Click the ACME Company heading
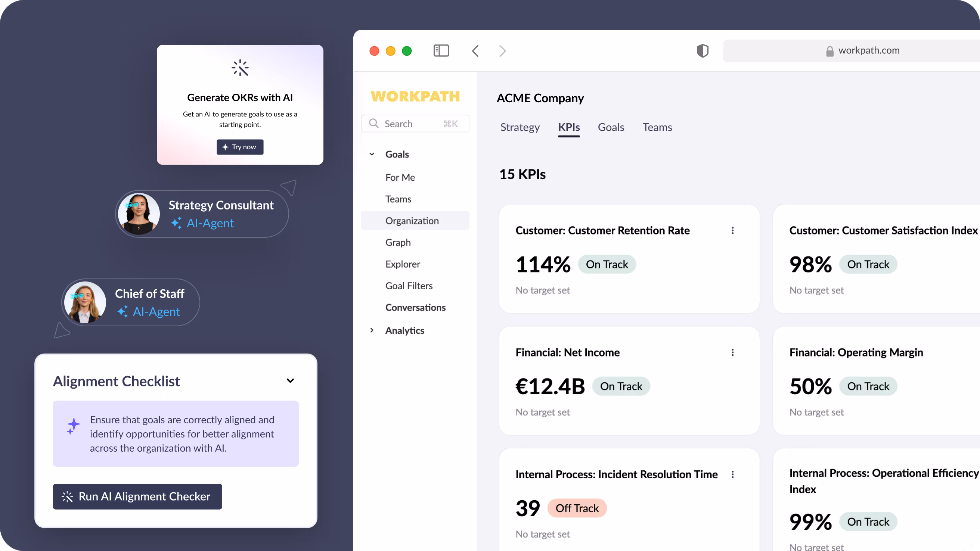 pyautogui.click(x=540, y=98)
